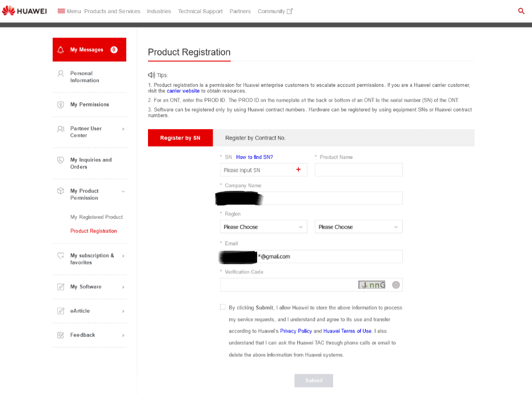Click the Huawei logo
Viewport: 532px width, 395px height.
pyautogui.click(x=25, y=11)
